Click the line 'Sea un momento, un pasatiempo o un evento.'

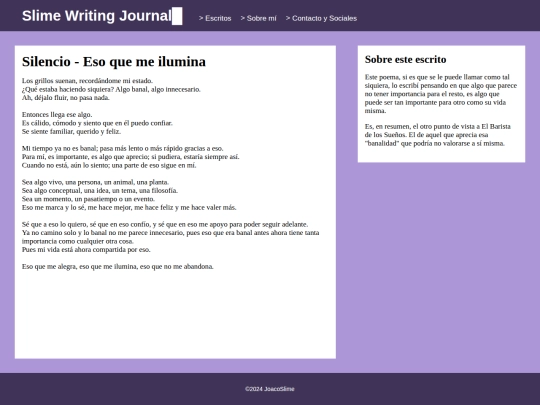[89, 199]
